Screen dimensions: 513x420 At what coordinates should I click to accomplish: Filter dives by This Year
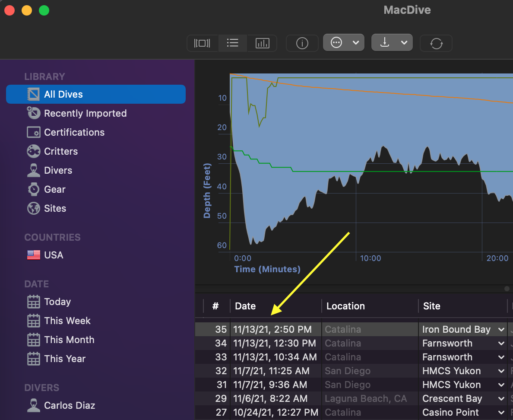(64, 359)
